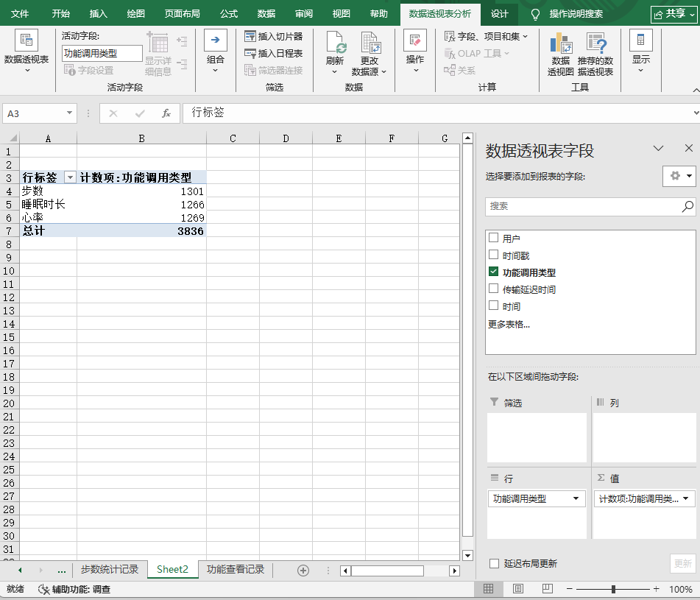Viewport: 700px width, 600px height.
Task: Click the select-all corner triangle
Action: point(13,138)
